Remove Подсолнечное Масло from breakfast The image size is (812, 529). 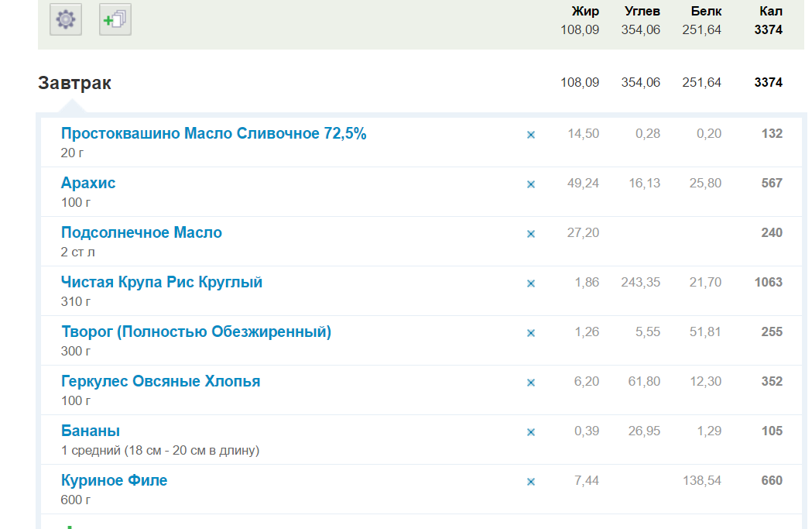pyautogui.click(x=531, y=234)
